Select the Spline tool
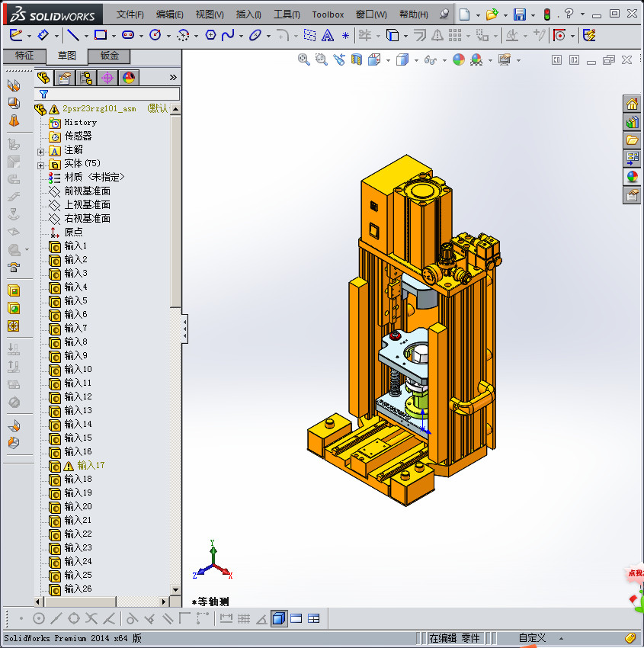The height and width of the screenshot is (648, 644). click(x=228, y=35)
